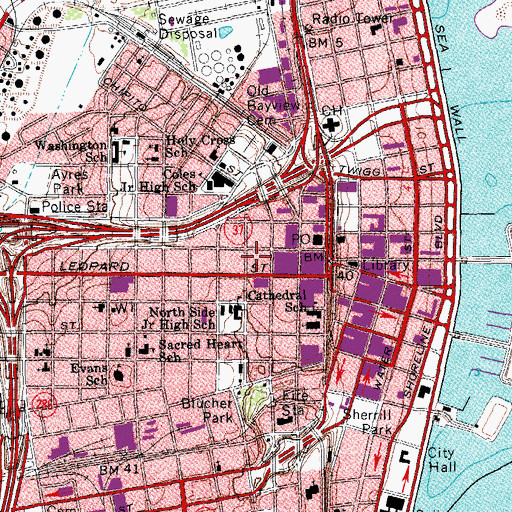Click the route 37 highway shield
Screen dimensions: 512x512
[238, 230]
